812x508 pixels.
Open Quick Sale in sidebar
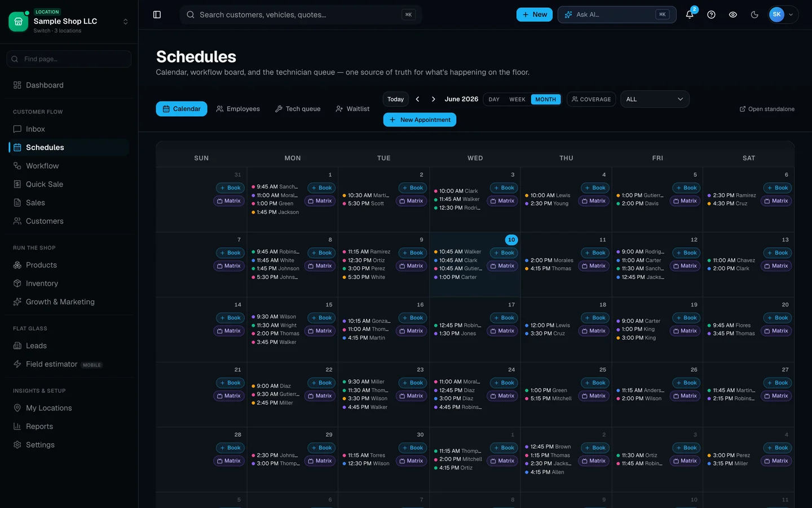(69, 184)
